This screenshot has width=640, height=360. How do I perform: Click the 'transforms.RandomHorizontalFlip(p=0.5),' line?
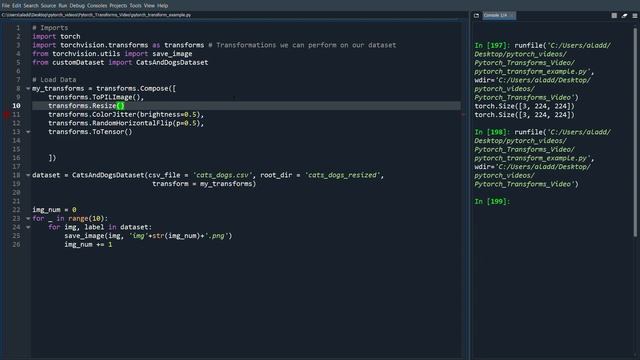click(126, 123)
